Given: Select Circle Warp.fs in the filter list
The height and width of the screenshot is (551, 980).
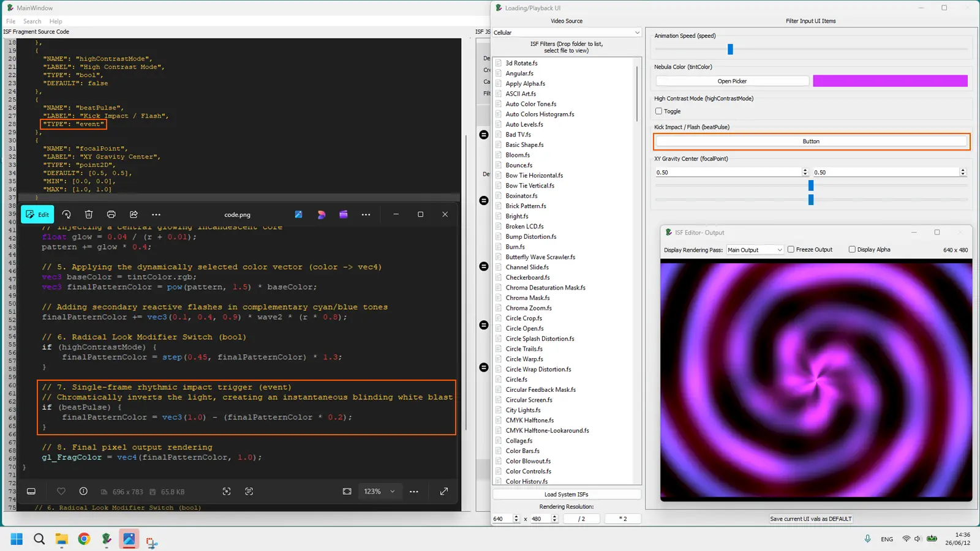Looking at the screenshot, I should (524, 359).
